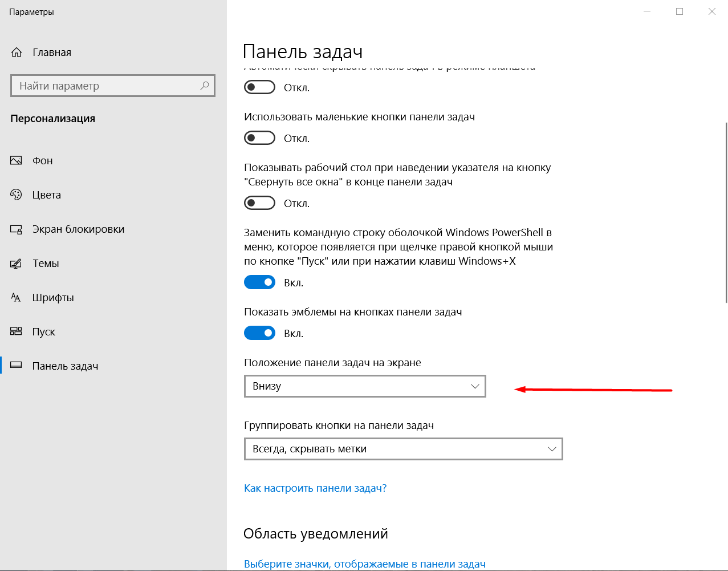
Task: Click the Home icon beside Главная
Action: pos(17,52)
